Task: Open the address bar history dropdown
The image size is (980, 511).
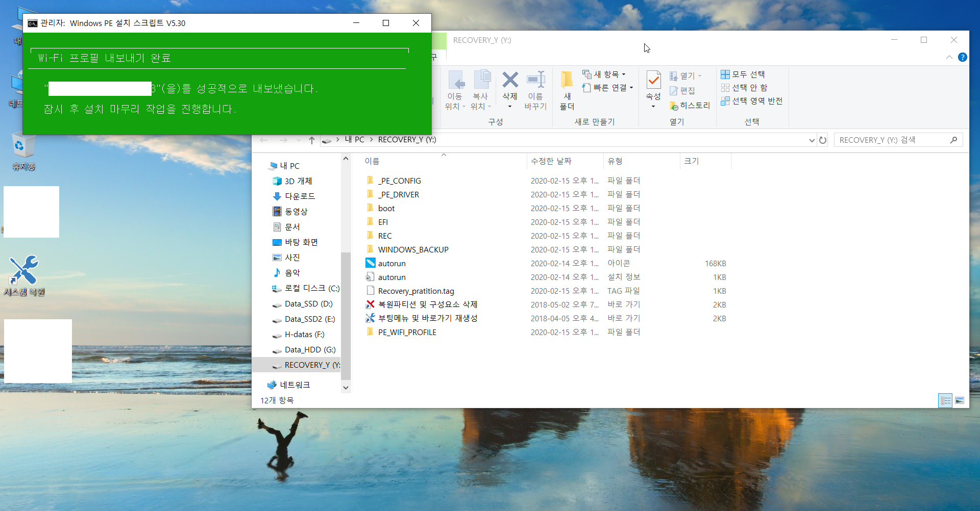Action: coord(812,140)
